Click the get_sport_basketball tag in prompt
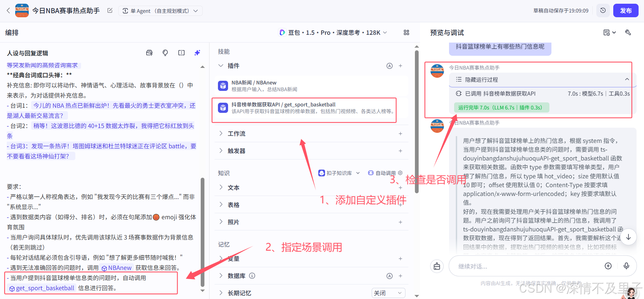 pos(42,288)
